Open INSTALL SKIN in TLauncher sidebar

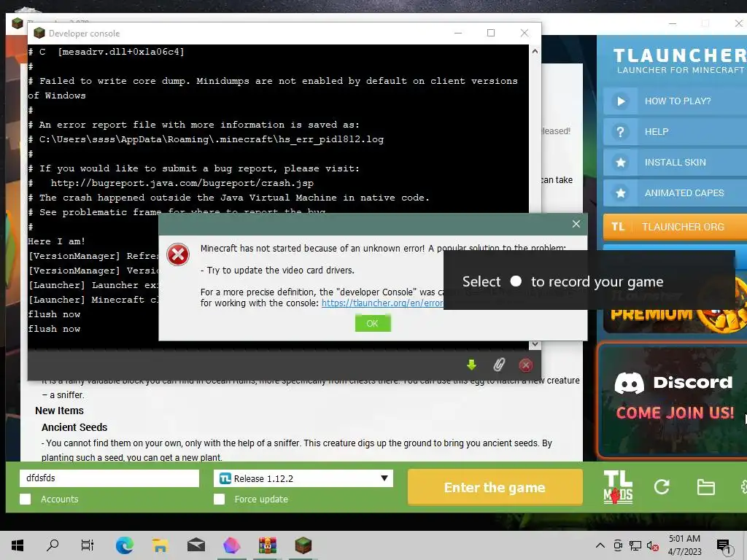(675, 163)
